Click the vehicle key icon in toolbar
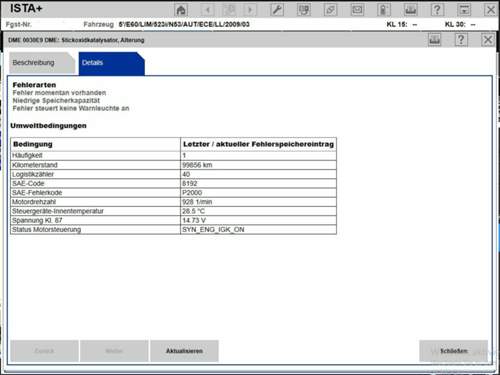The width and height of the screenshot is (500, 375). coord(384,10)
